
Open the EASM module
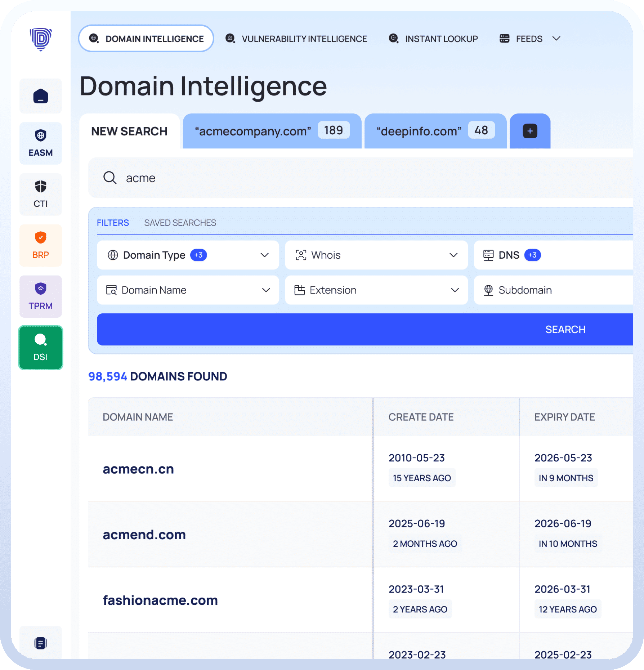[x=41, y=143]
